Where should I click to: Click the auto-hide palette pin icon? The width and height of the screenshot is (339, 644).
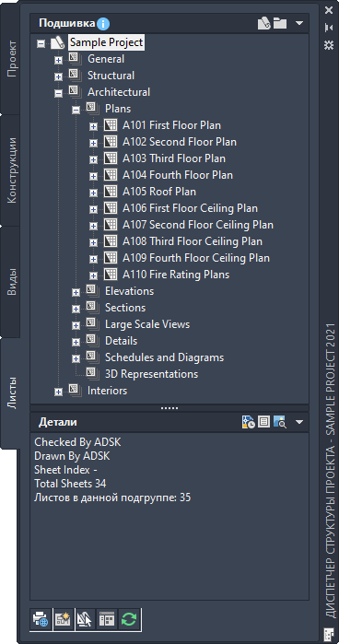[328, 28]
